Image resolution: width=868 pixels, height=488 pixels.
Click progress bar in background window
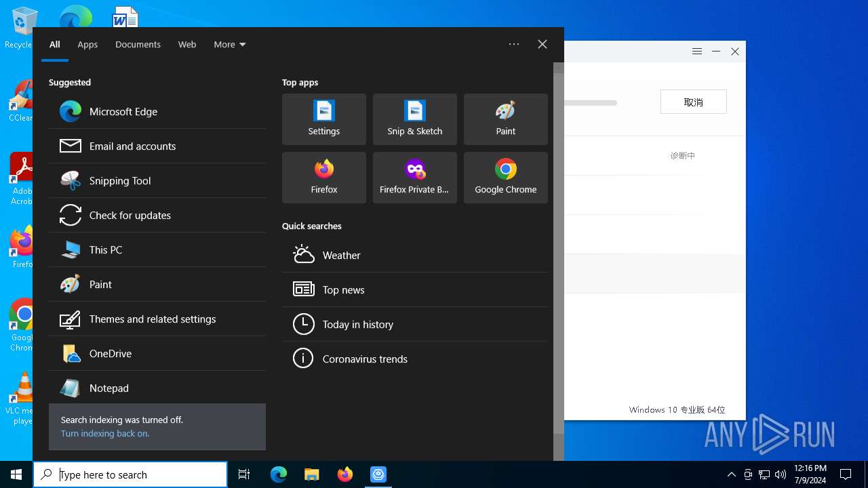pyautogui.click(x=591, y=103)
